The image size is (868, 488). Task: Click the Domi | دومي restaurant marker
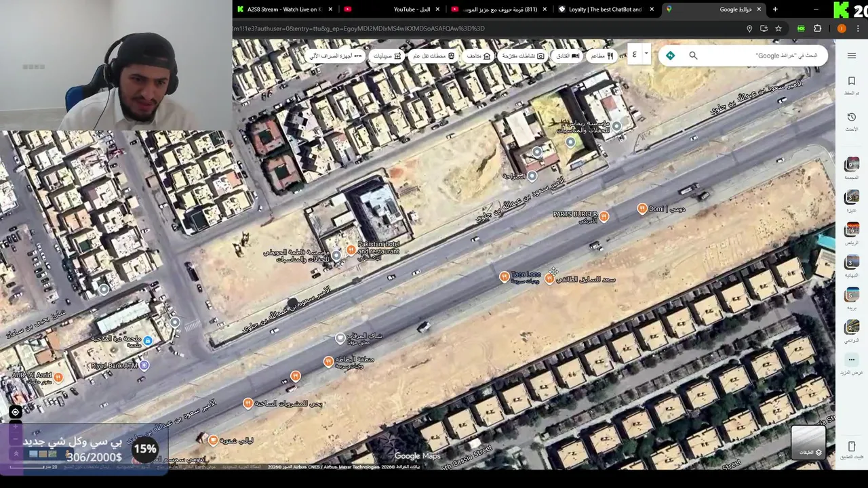(642, 209)
